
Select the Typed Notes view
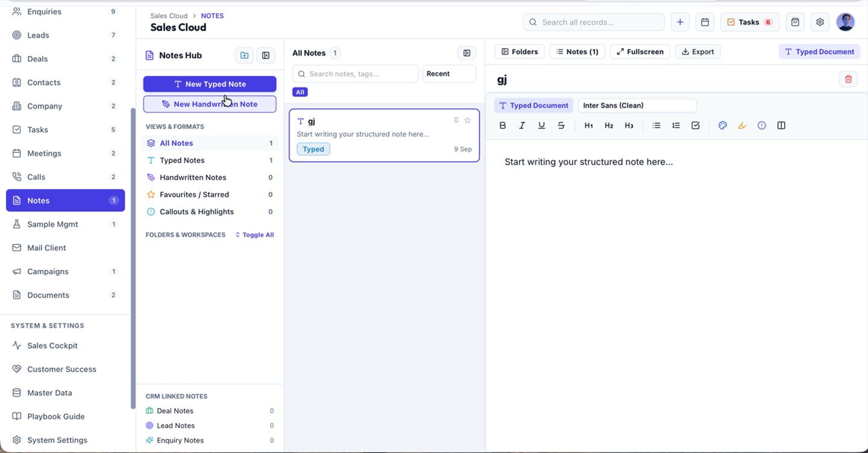pos(210,160)
